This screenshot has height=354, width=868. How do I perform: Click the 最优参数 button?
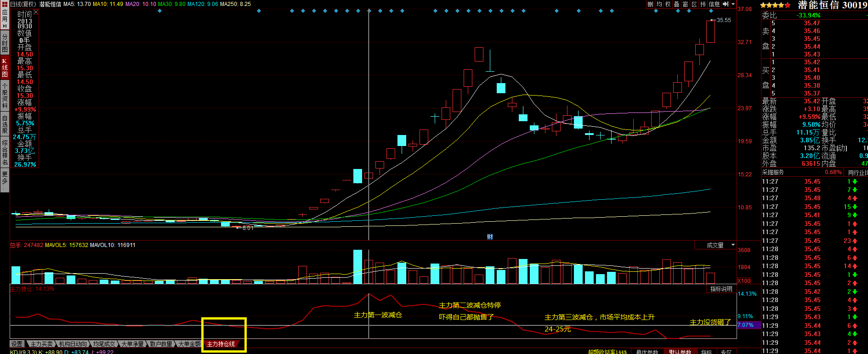pyautogui.click(x=647, y=352)
